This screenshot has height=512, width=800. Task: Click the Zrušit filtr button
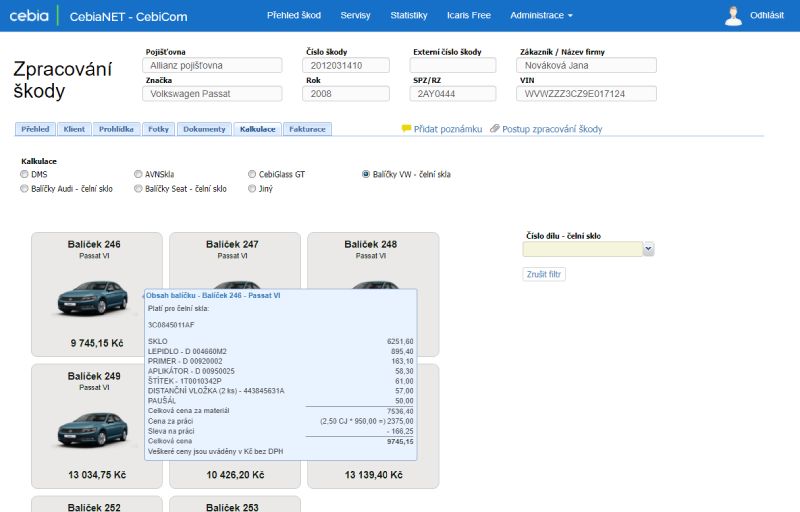pos(544,274)
